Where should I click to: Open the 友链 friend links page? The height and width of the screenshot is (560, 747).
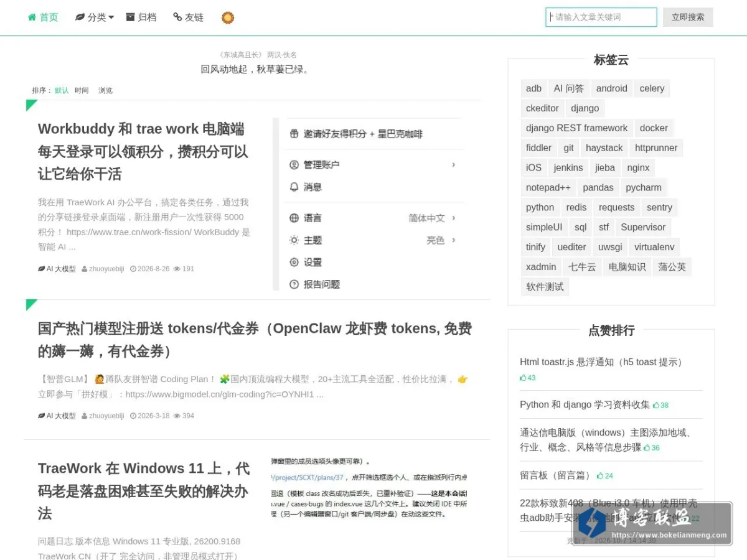189,17
